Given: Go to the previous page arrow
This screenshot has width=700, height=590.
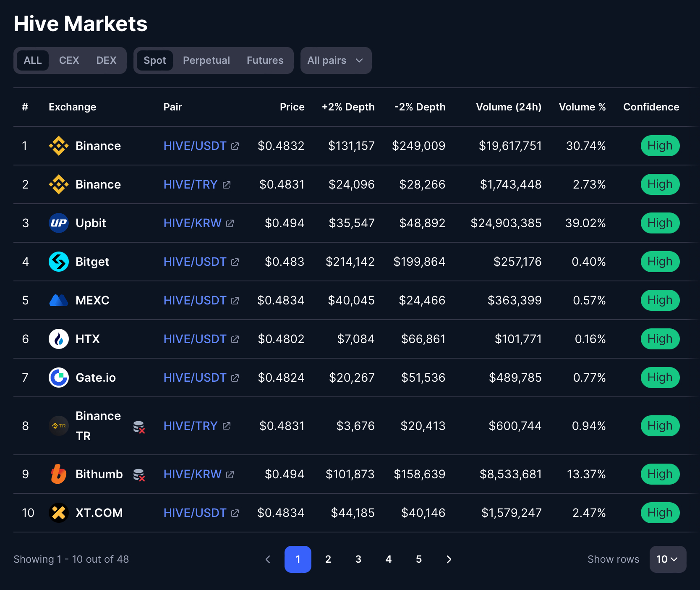Looking at the screenshot, I should (x=268, y=559).
